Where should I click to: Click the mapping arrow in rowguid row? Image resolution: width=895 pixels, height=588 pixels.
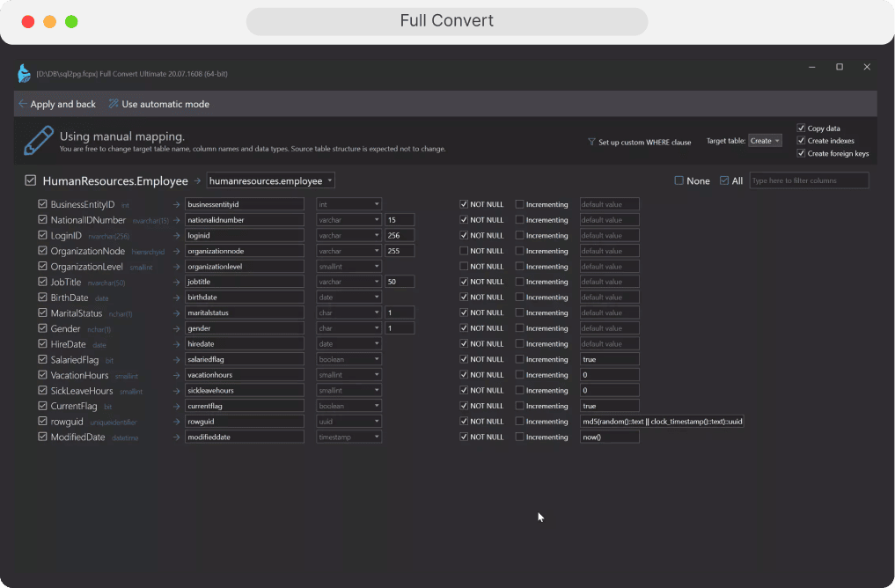tap(176, 422)
